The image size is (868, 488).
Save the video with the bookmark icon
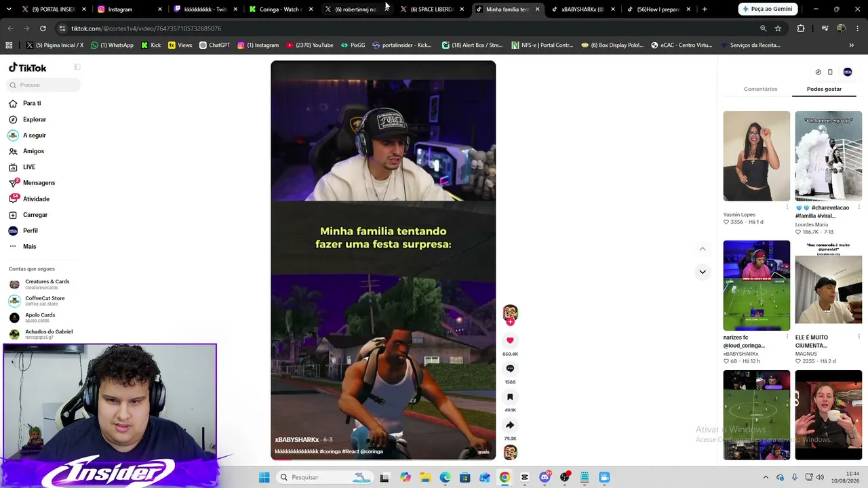coord(510,397)
